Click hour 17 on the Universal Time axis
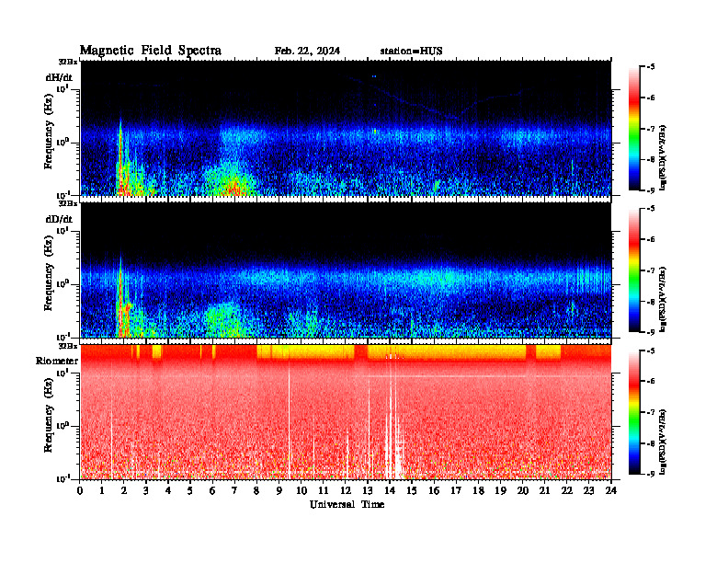728x563 pixels. (x=456, y=491)
